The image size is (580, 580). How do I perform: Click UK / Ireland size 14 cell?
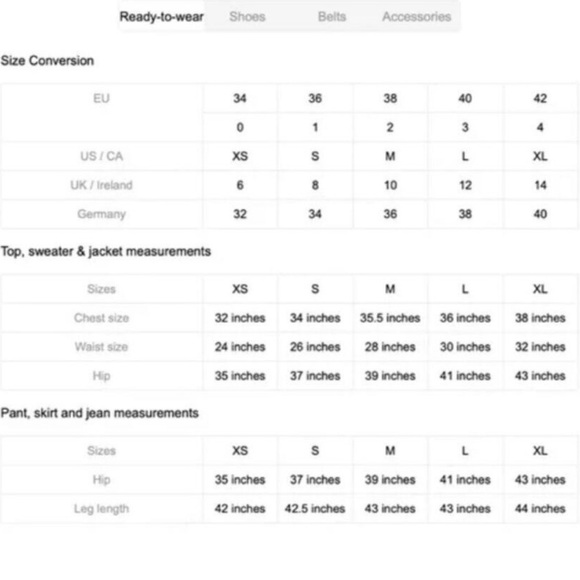[x=540, y=185]
